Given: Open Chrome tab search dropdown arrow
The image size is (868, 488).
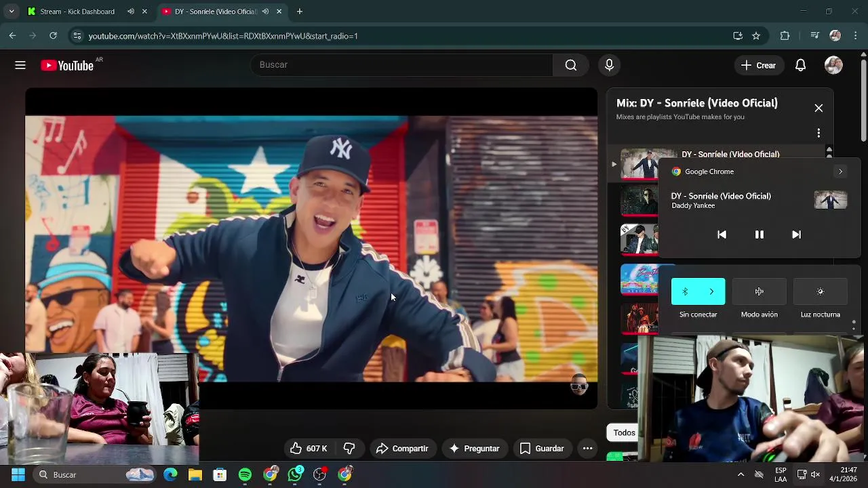Looking at the screenshot, I should [12, 12].
